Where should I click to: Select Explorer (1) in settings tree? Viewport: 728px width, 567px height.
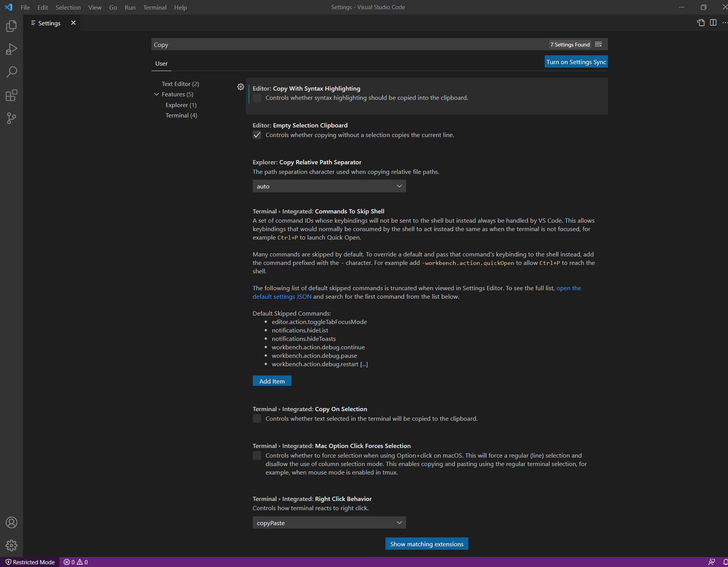181,105
